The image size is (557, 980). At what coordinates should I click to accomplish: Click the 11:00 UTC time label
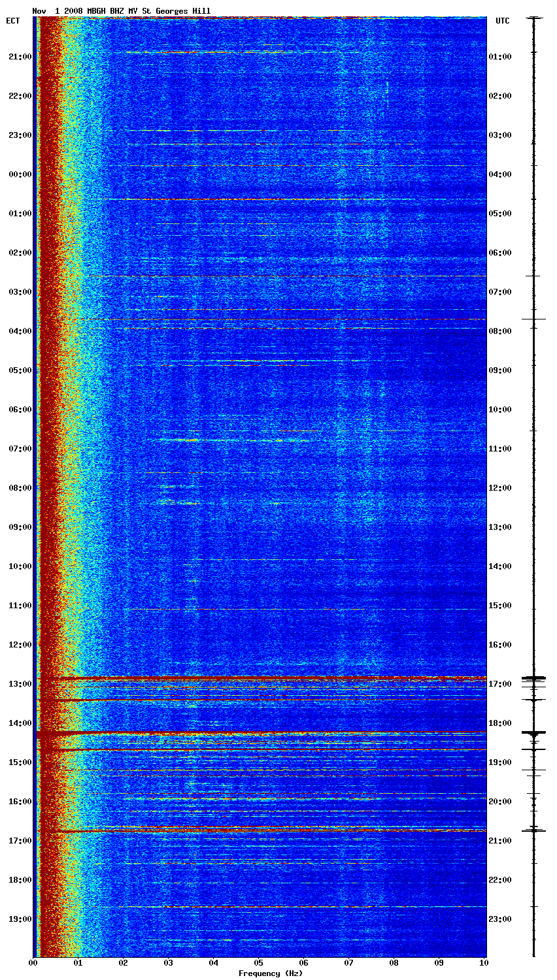[500, 449]
